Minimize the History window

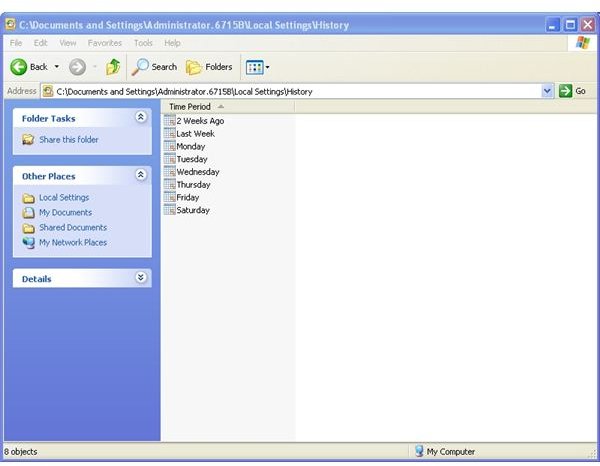(x=552, y=25)
